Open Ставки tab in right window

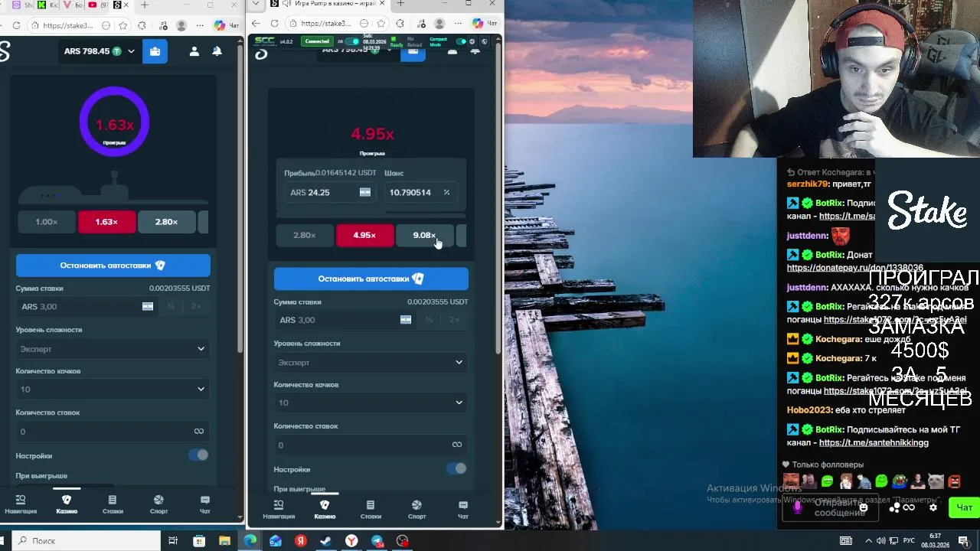pos(371,510)
